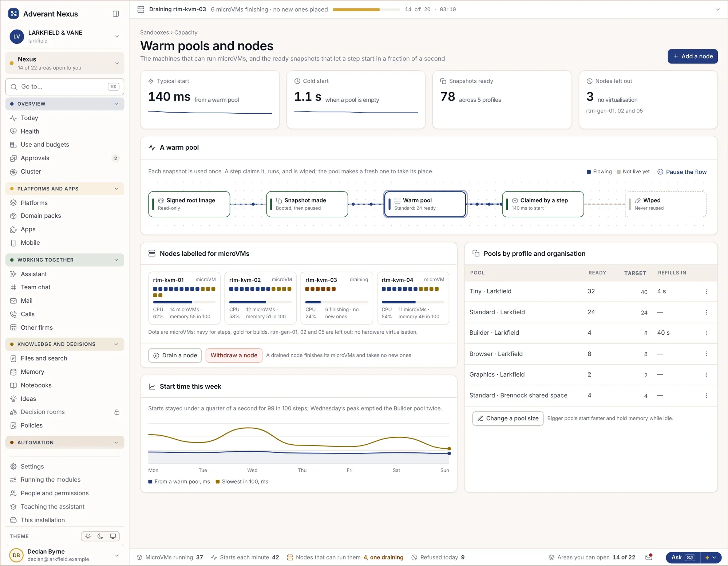Click the sparkle icon next to Ask
Screen dimensions: 728x566
coord(707,557)
